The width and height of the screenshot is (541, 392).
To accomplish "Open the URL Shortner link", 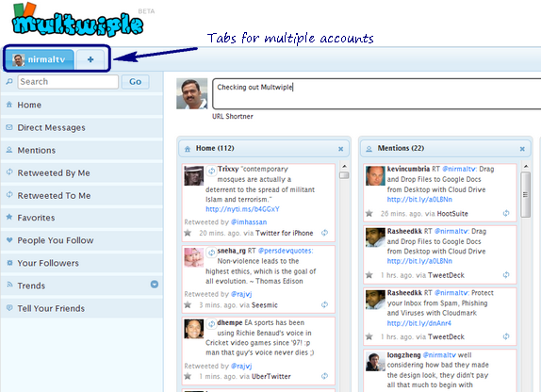I will click(233, 117).
